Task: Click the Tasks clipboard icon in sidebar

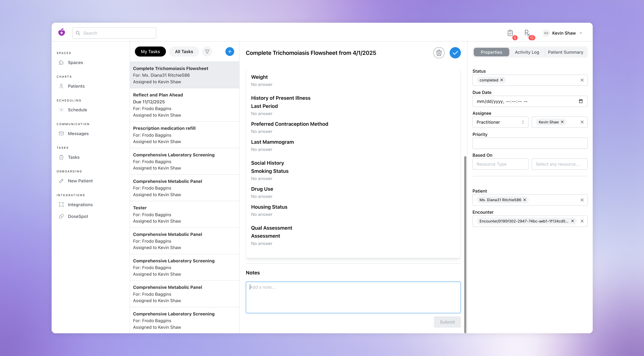Action: pos(61,157)
